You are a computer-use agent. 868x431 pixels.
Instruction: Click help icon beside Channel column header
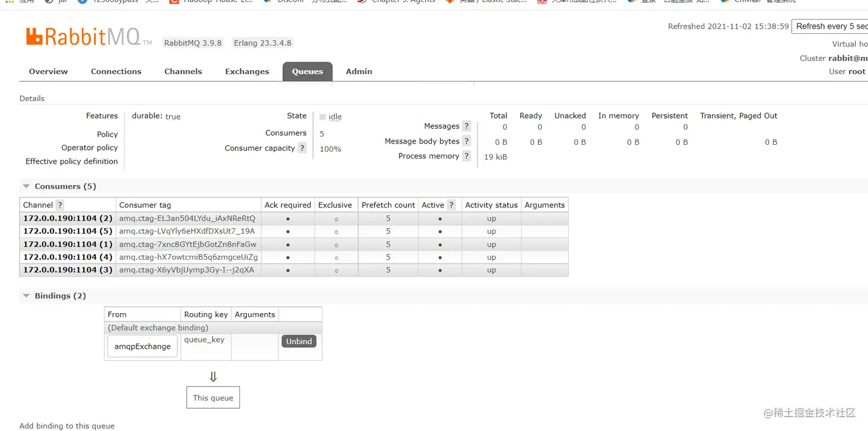pyautogui.click(x=60, y=205)
